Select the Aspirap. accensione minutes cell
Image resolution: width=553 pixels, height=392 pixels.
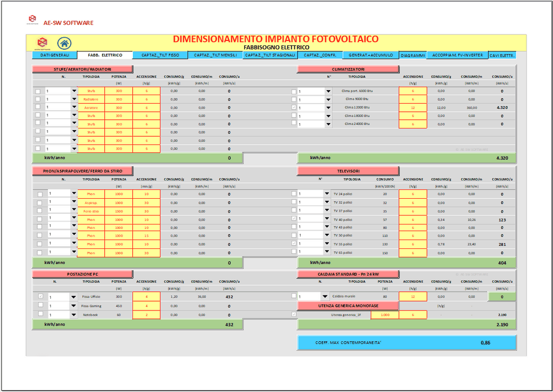(x=146, y=202)
